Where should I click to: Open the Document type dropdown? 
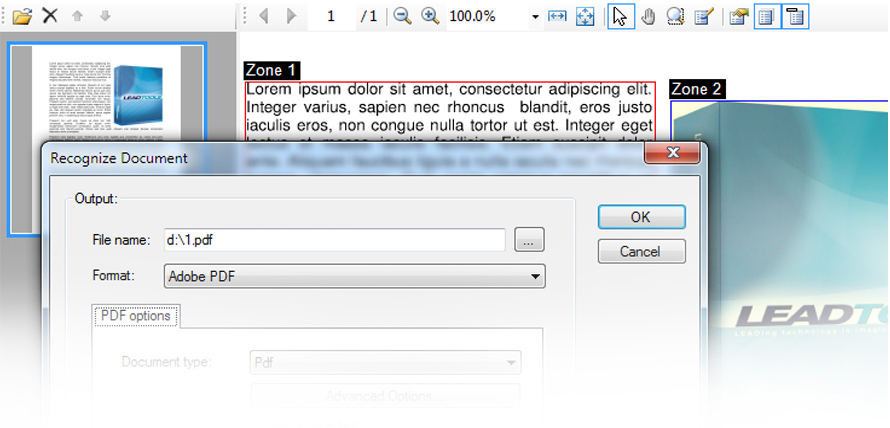[511, 362]
